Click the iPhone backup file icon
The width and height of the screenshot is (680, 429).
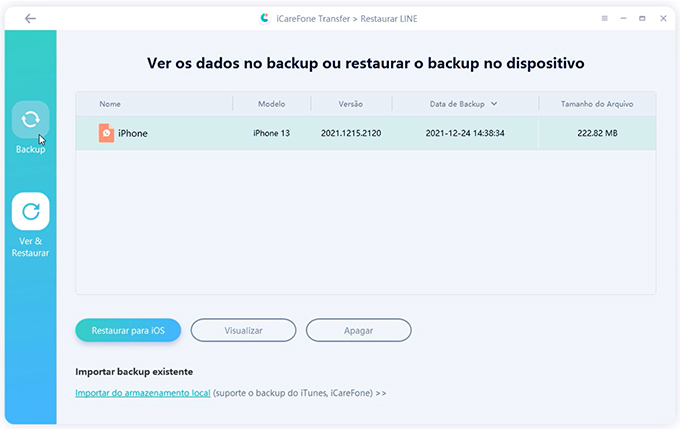(106, 133)
